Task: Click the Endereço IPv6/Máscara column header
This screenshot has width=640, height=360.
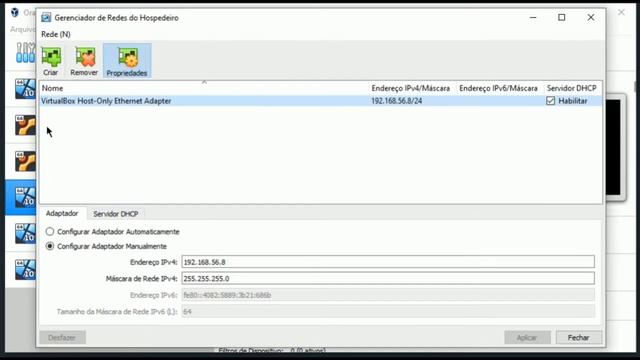Action: 498,88
